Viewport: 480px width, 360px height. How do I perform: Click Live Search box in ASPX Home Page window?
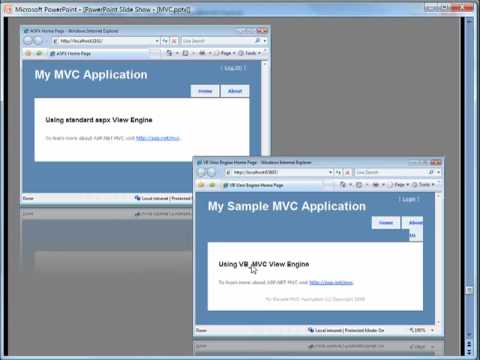coord(217,41)
